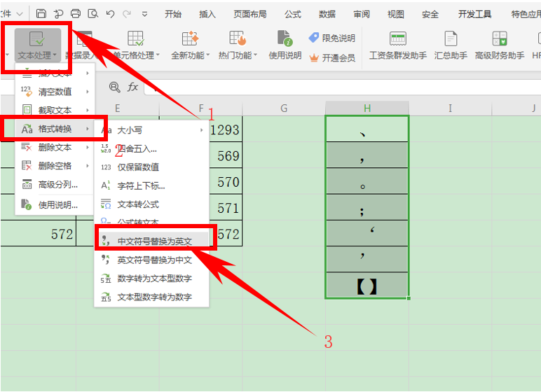Open the 数据 ribbon tab
Image resolution: width=541 pixels, height=392 pixels.
327,14
